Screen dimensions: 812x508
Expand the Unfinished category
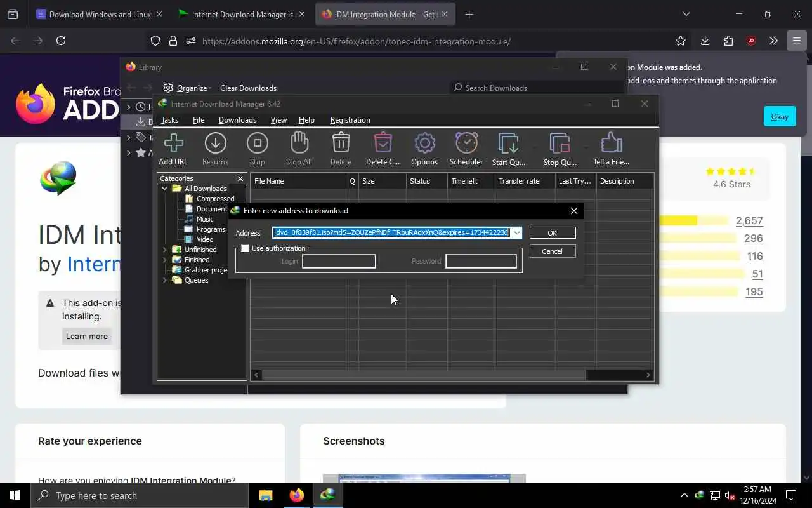[164, 250]
